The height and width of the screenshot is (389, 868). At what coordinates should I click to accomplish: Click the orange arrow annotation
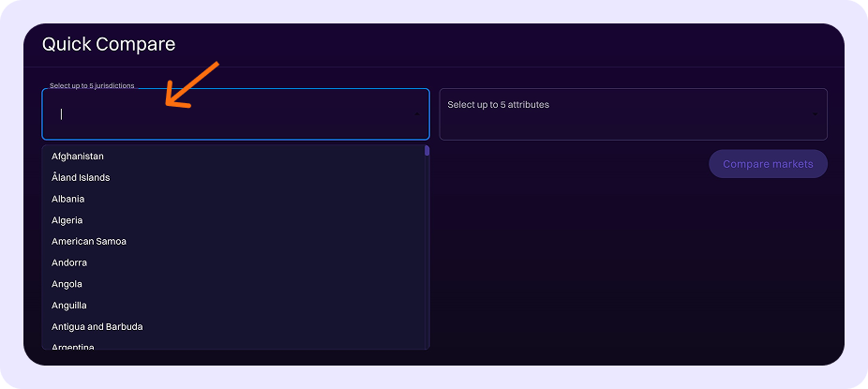(x=192, y=85)
